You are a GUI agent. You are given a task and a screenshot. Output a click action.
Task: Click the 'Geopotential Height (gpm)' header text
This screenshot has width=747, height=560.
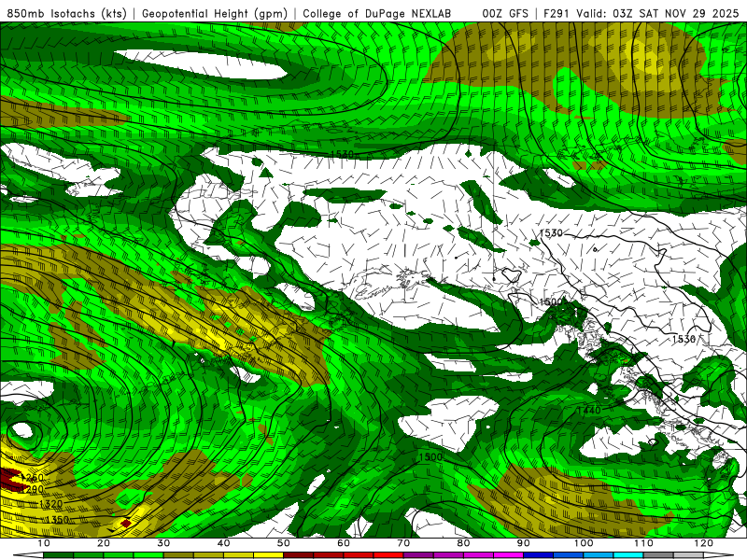215,14
